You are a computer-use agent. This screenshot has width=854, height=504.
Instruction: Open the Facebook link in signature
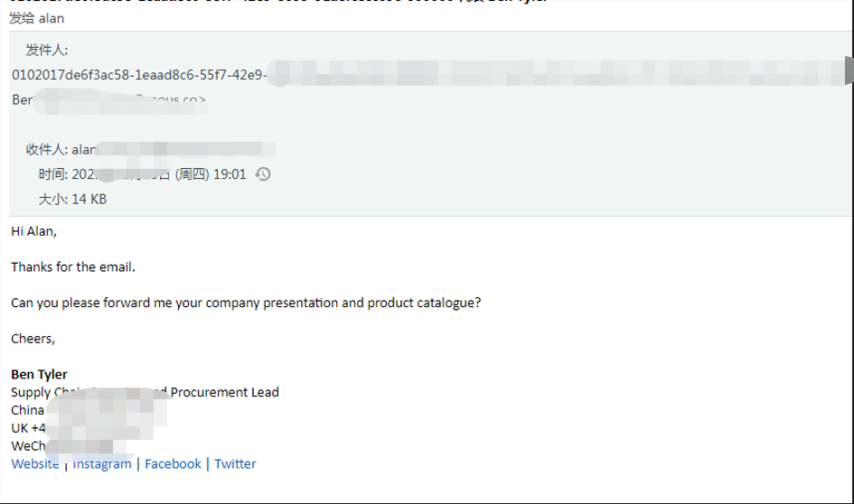pos(173,463)
